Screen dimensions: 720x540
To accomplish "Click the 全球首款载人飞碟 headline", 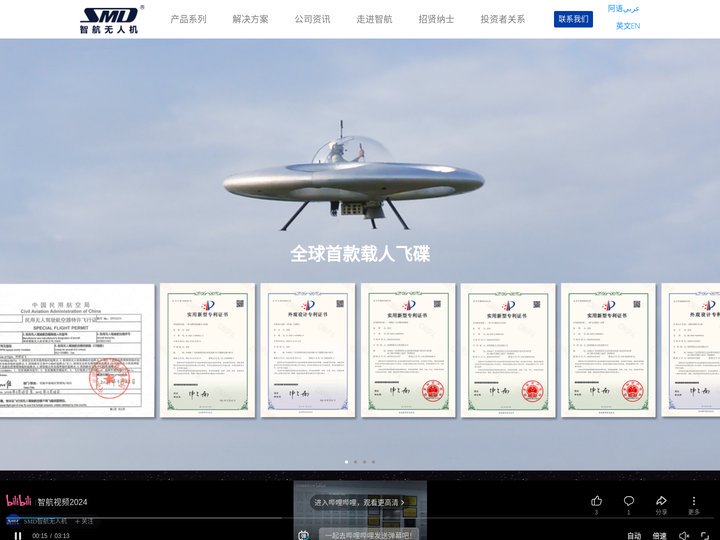I will 360,253.
